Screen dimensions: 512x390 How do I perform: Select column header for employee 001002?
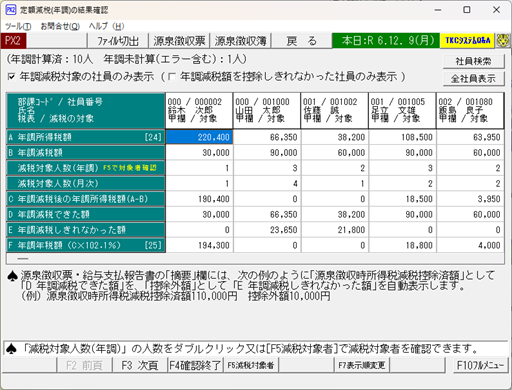(335, 110)
